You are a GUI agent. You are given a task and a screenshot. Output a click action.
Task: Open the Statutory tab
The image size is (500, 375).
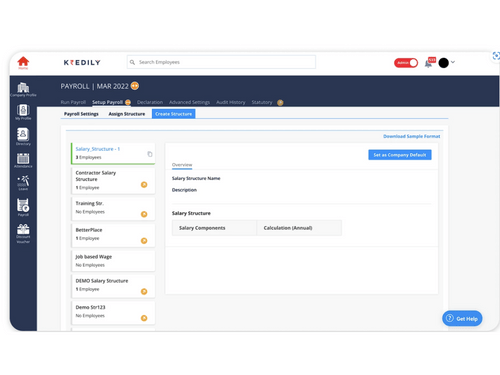tap(262, 102)
